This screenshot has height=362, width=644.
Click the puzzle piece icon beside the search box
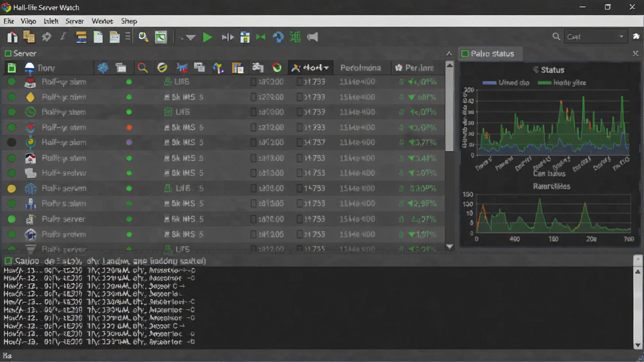tap(636, 36)
